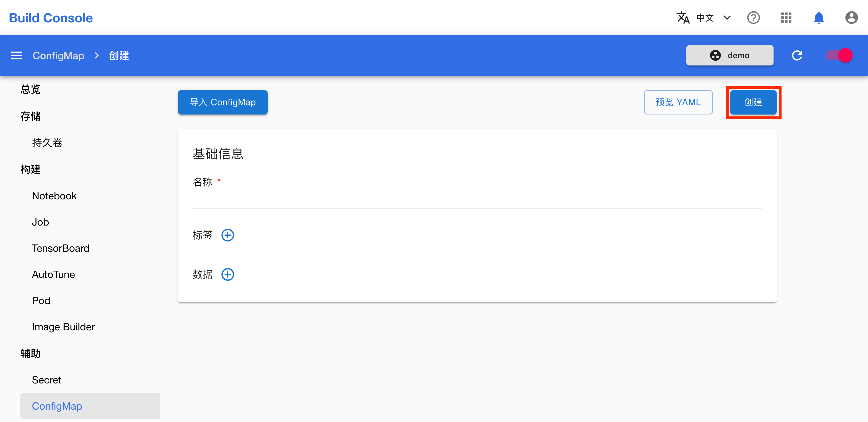Select Secret in the sidebar
This screenshot has height=422, width=868.
pyautogui.click(x=46, y=380)
